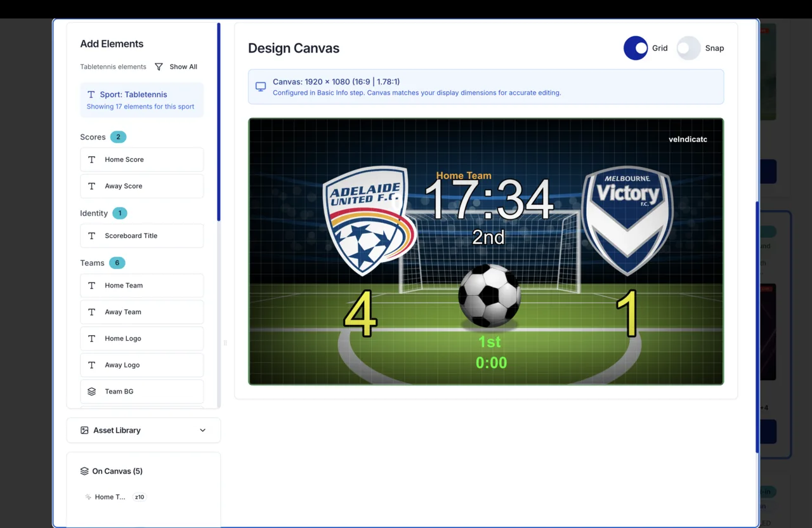Click the Scores section count badge

point(118,136)
